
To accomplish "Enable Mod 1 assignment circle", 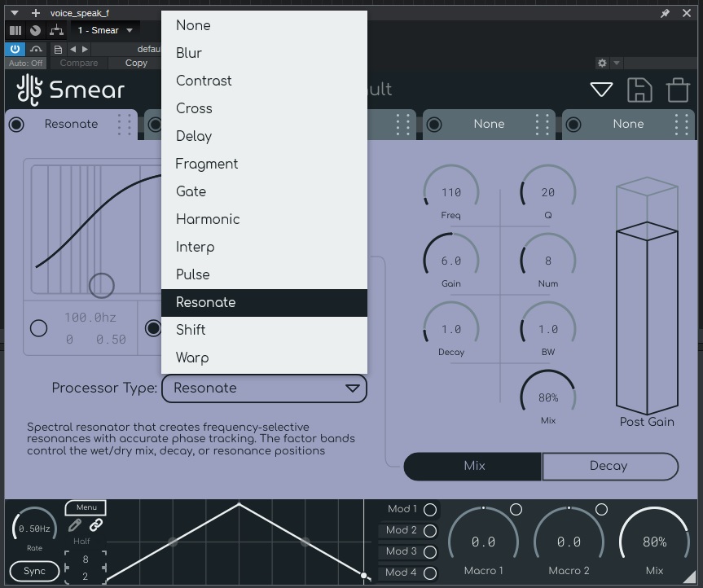I will (x=430, y=510).
